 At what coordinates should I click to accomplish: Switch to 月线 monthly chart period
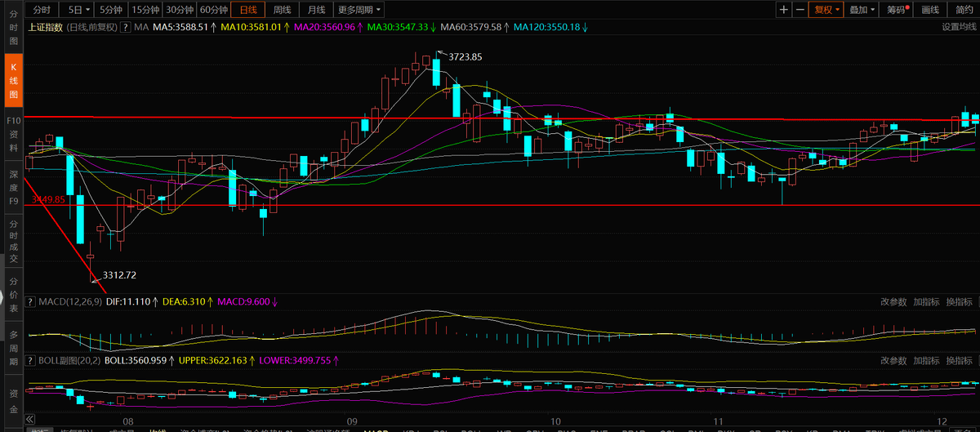coord(316,10)
